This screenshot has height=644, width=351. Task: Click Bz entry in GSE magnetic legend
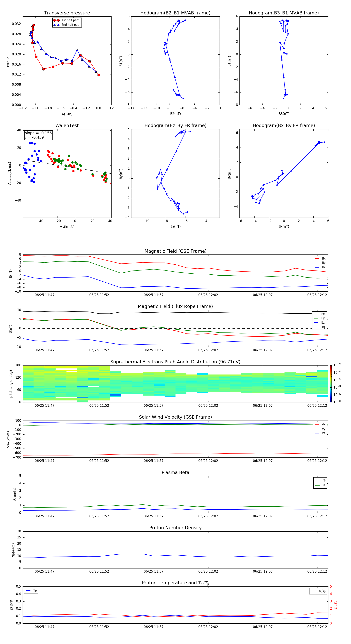coord(320,267)
